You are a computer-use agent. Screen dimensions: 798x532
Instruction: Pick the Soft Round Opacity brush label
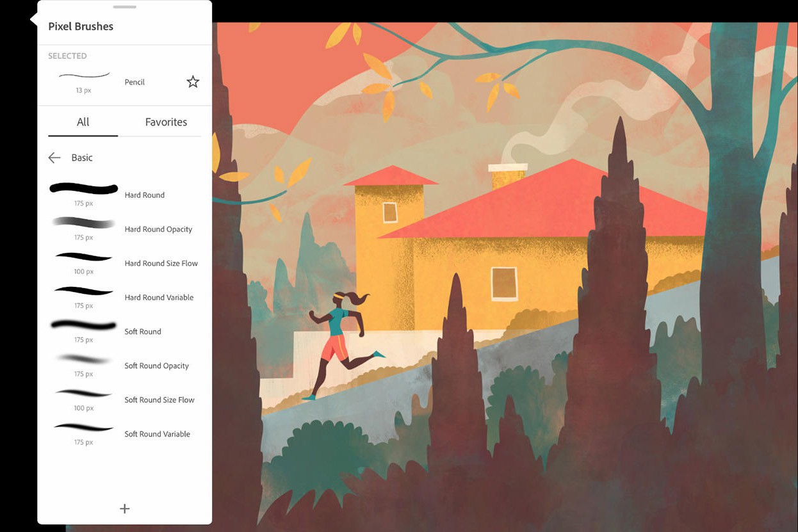157,366
